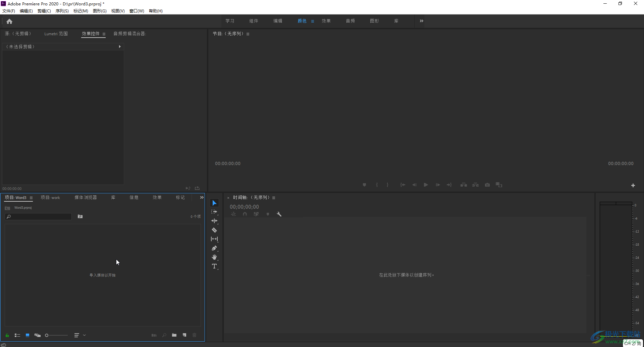Click the project search input field

[38, 217]
